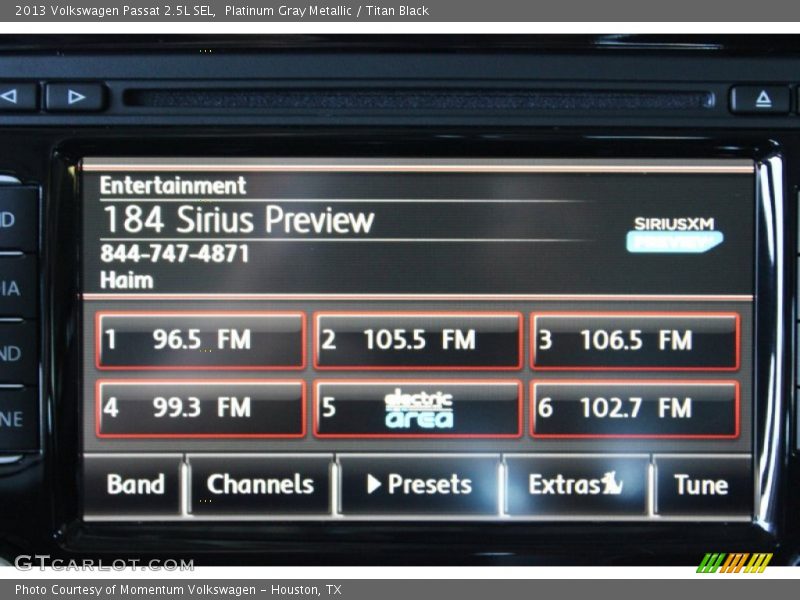Tap the artist name Haim
The width and height of the screenshot is (800, 600).
(x=127, y=280)
